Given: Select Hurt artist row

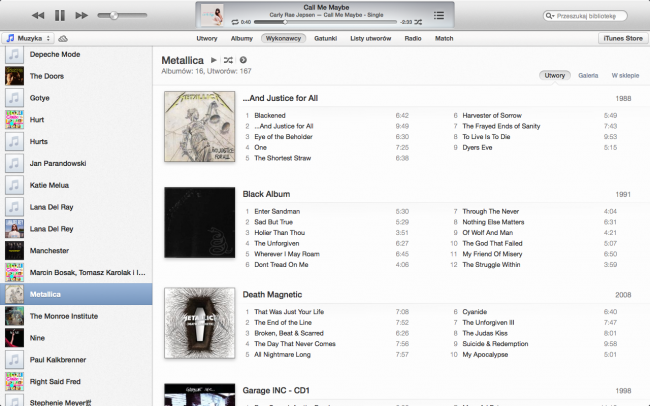Looking at the screenshot, I should (76, 120).
